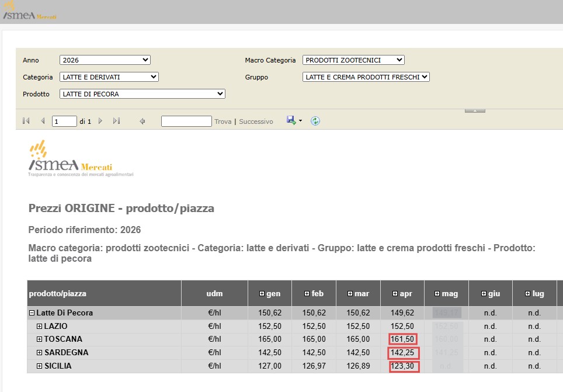This screenshot has height=392, width=563.
Task: Expand the TOSCANA row
Action: (40, 339)
